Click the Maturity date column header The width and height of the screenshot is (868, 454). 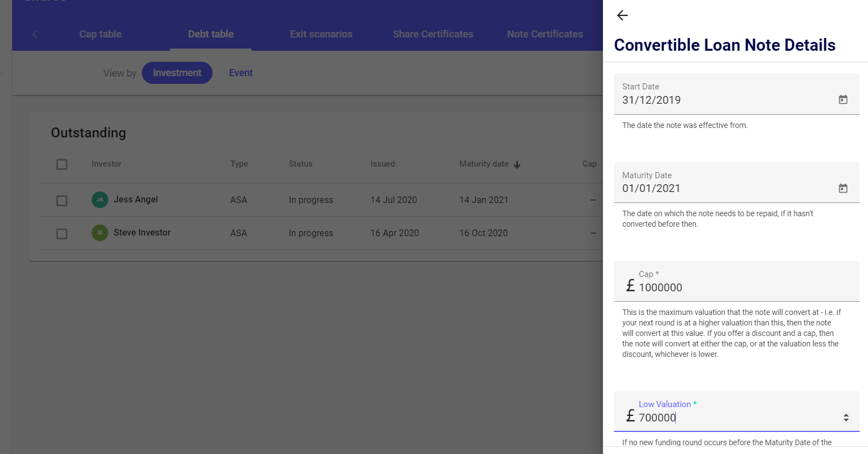click(x=484, y=164)
